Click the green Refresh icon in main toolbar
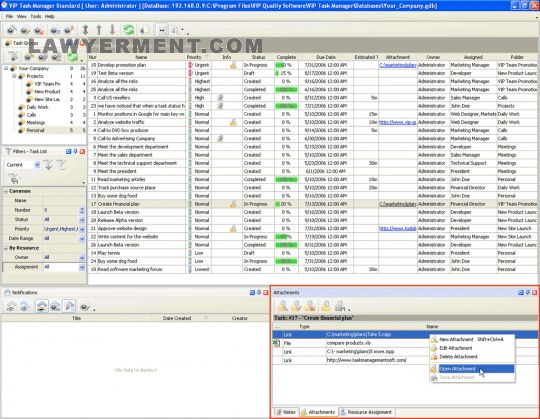Screen dimensions: 540x419 tap(129, 30)
